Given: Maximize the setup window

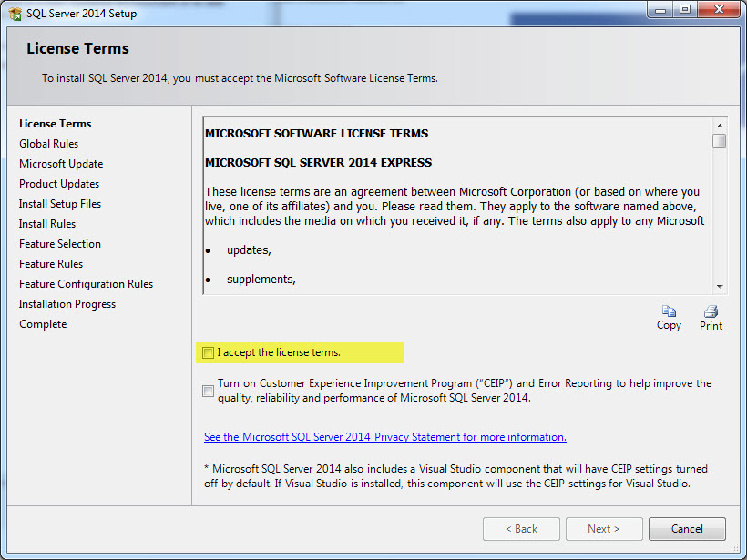Looking at the screenshot, I should (x=684, y=10).
